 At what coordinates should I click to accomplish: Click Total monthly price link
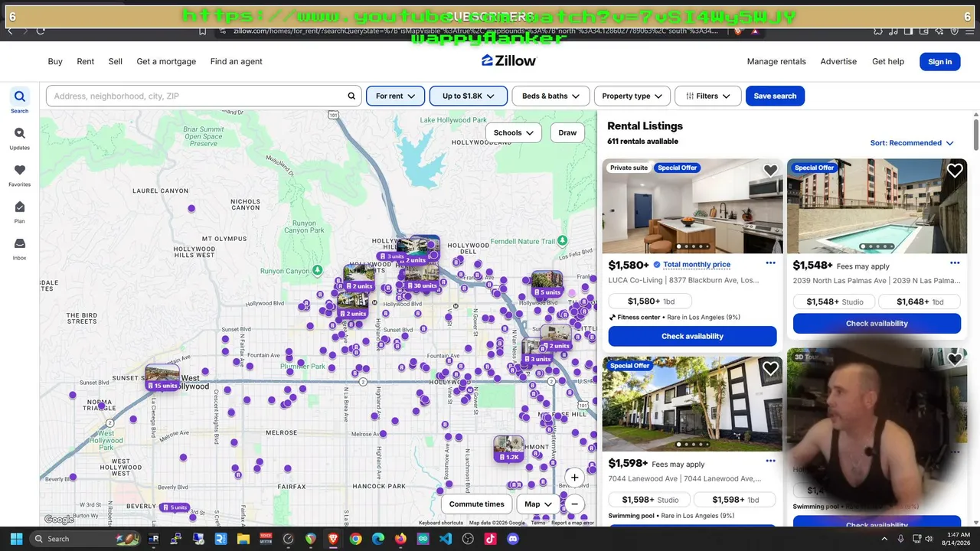pyautogui.click(x=697, y=265)
